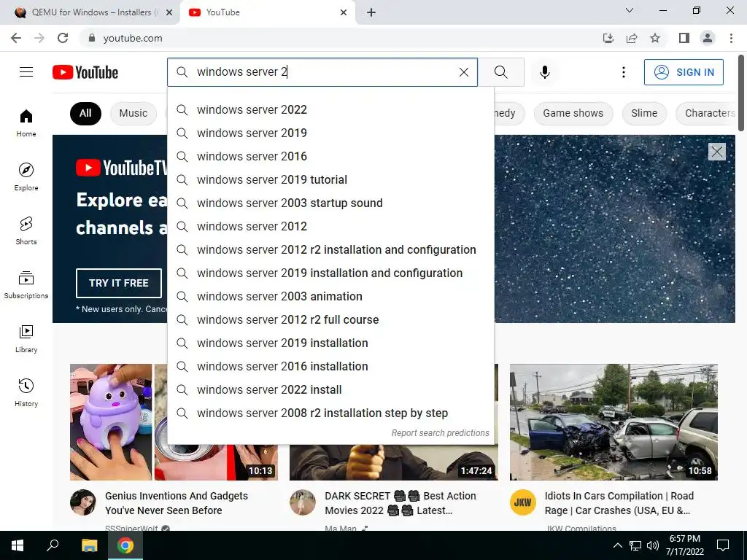Screen dimensions: 747x560
Task: Start voice search with the microphone
Action: 544,72
